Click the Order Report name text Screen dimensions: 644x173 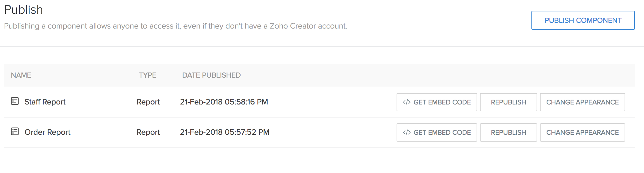coord(47,132)
